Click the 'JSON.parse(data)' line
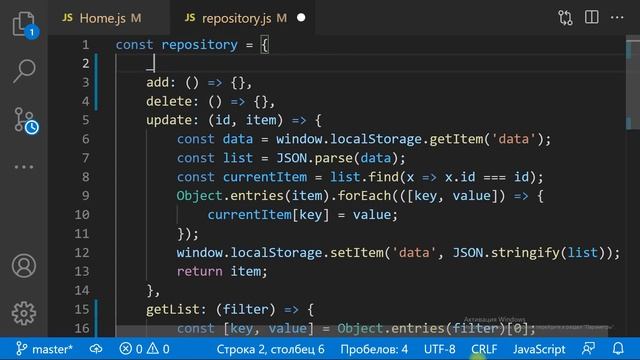The image size is (640, 360). pyautogui.click(x=291, y=158)
